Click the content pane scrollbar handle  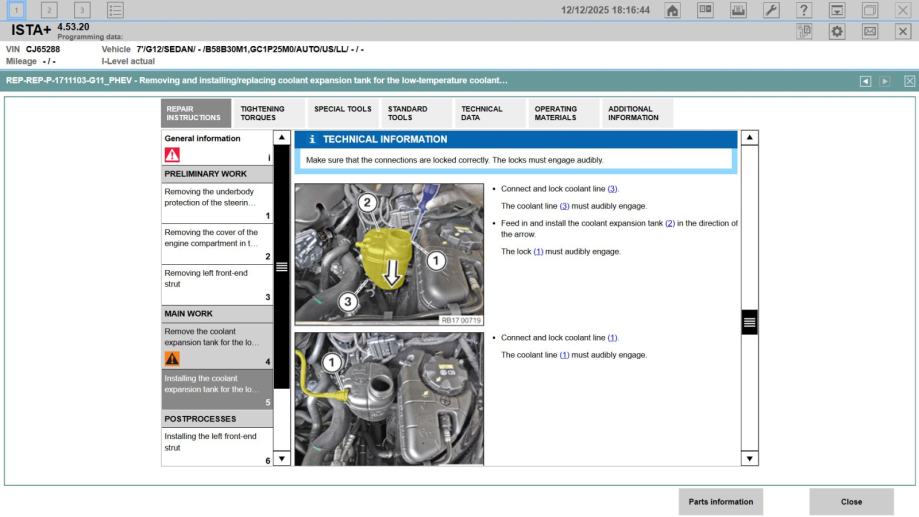[748, 321]
